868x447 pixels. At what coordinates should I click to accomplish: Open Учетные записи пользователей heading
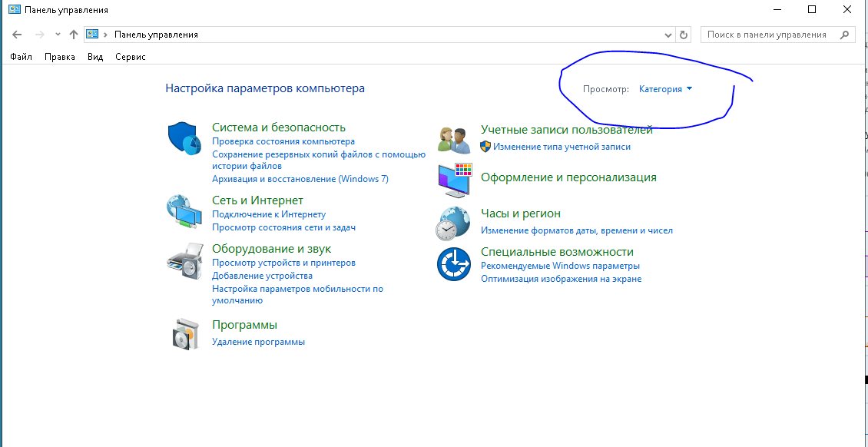(x=567, y=130)
